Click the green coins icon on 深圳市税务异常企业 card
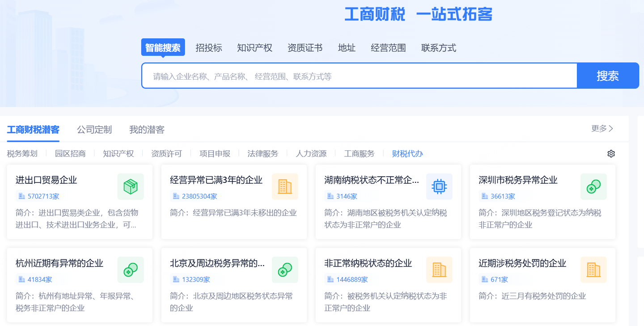Image resolution: width=644 pixels, height=326 pixels. 593,186
